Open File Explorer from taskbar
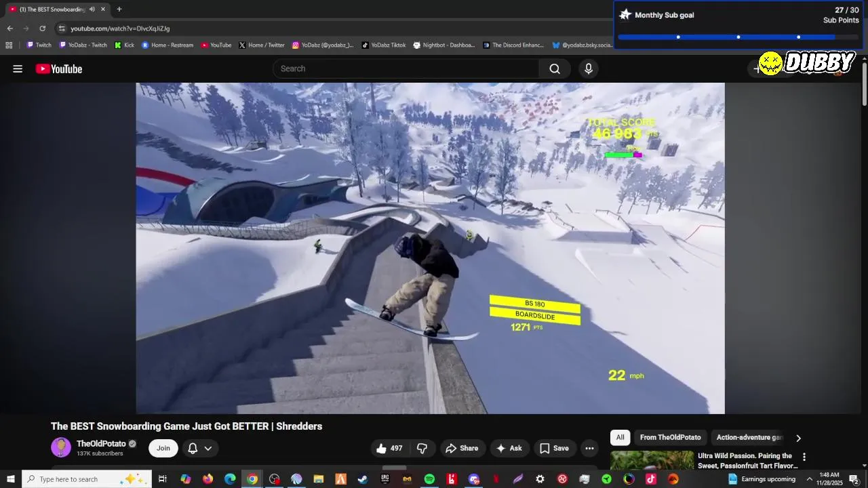The height and width of the screenshot is (488, 868). tap(319, 479)
